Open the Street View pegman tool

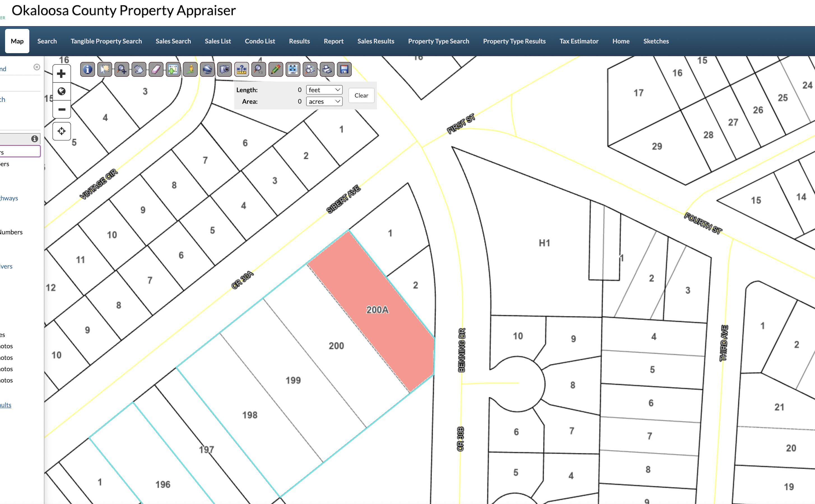click(x=190, y=69)
